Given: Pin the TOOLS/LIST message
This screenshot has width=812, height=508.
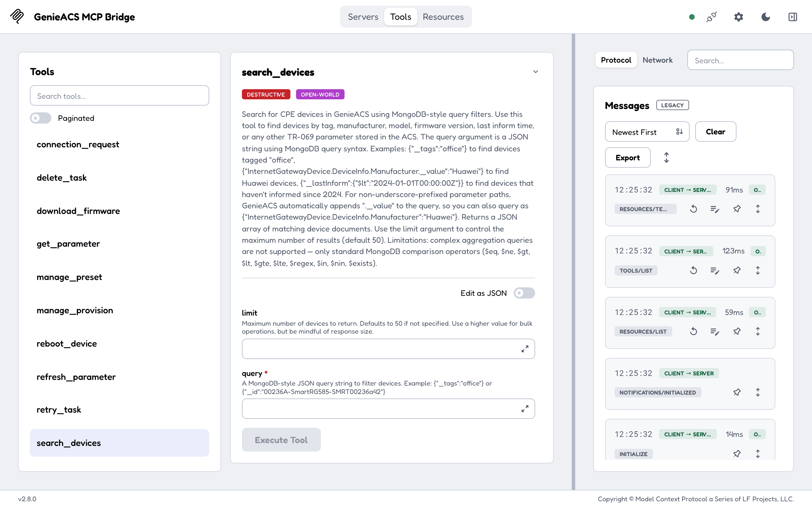Looking at the screenshot, I should (737, 270).
